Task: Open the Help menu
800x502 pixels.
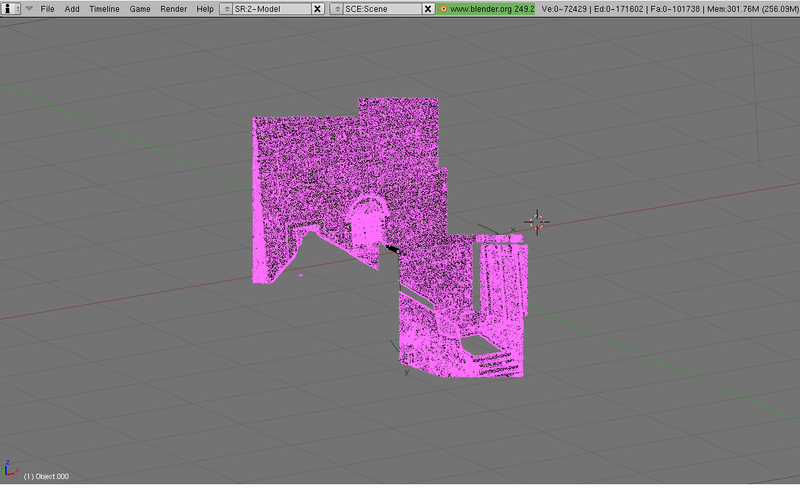Action: 205,9
